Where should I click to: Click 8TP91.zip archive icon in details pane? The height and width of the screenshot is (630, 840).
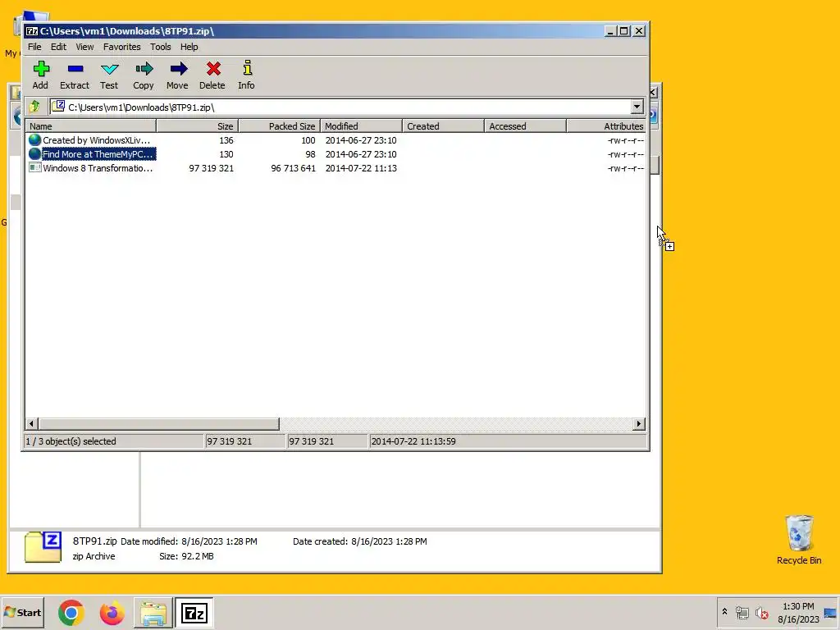pyautogui.click(x=43, y=547)
